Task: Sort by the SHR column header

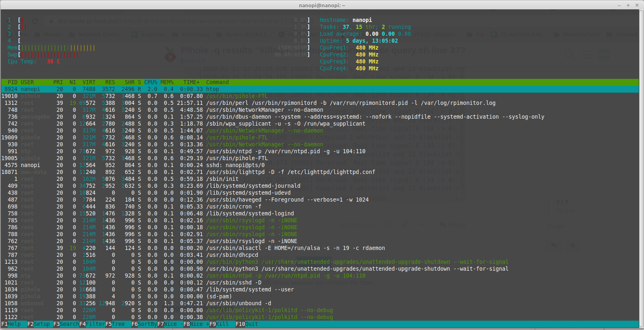Action: [130, 82]
